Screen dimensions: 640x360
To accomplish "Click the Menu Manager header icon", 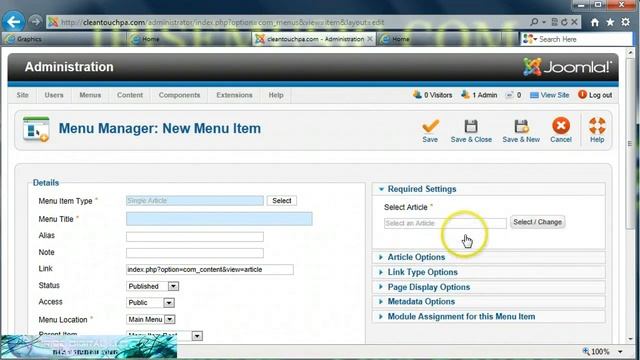I will (x=36, y=129).
